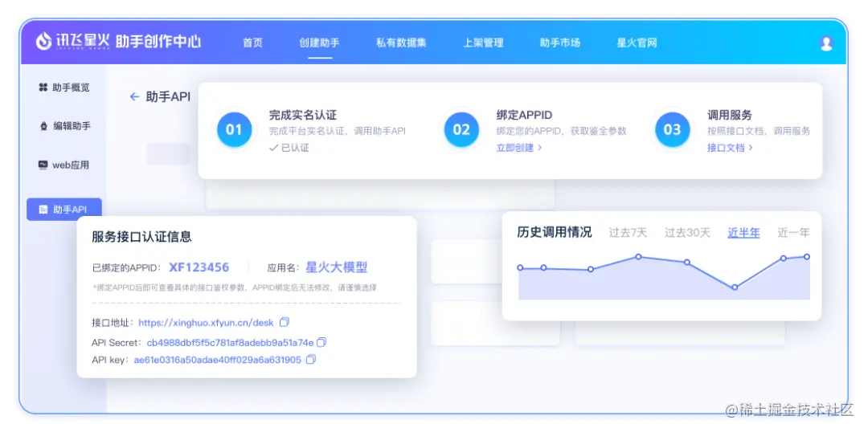The image size is (868, 432).
Task: Click the application name 星火大模型
Action: 337,267
